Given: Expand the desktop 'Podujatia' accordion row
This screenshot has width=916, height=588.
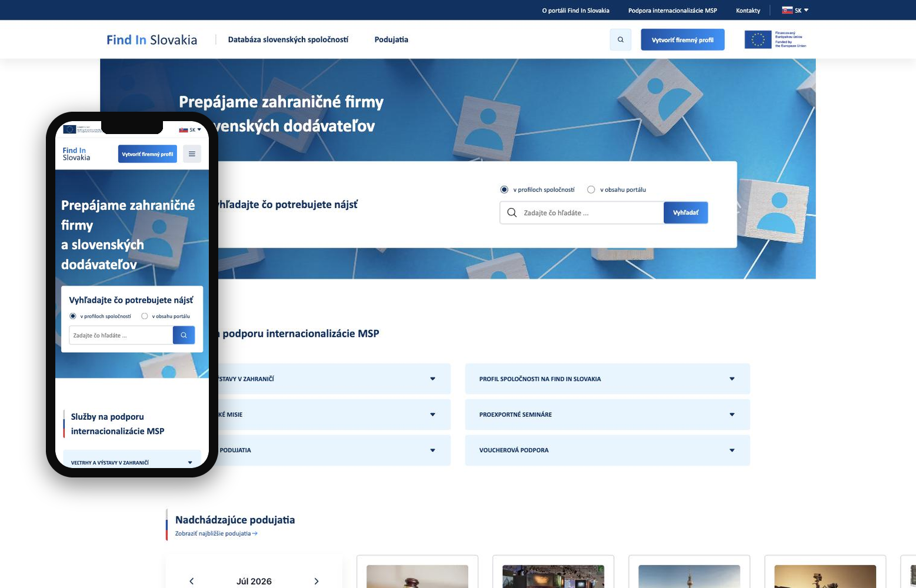Looking at the screenshot, I should pyautogui.click(x=334, y=450).
